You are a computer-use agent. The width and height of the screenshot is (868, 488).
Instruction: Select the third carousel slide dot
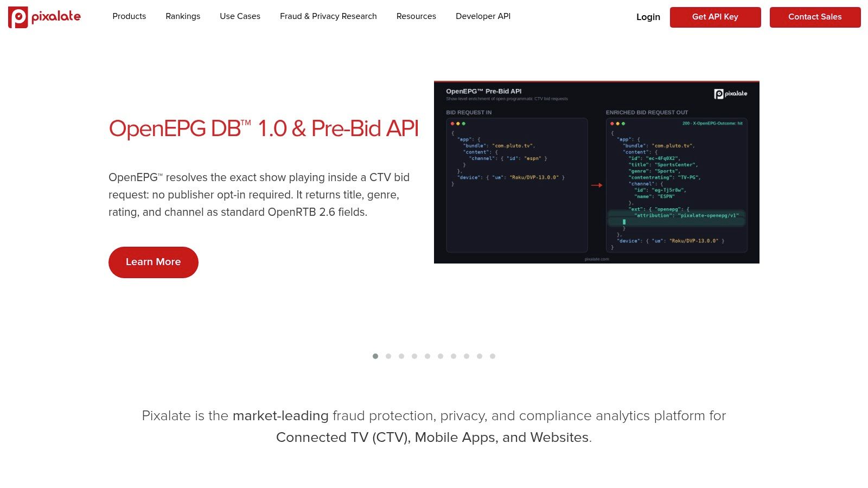(x=401, y=356)
